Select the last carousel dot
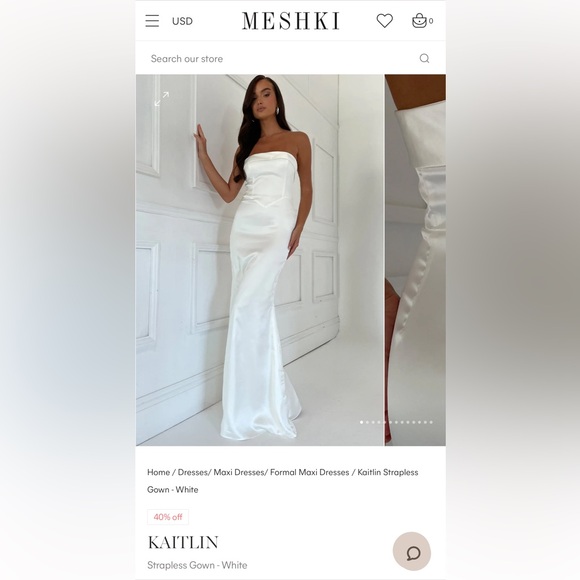 [x=431, y=422]
